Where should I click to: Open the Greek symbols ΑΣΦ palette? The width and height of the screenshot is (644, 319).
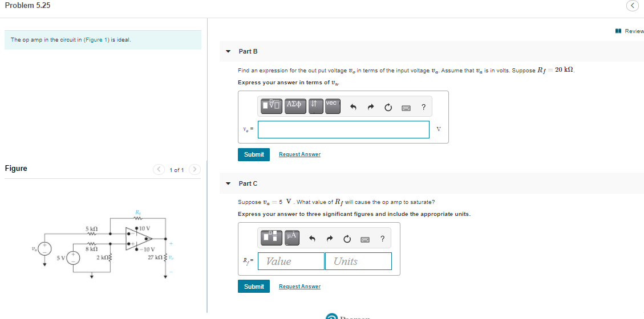click(295, 106)
